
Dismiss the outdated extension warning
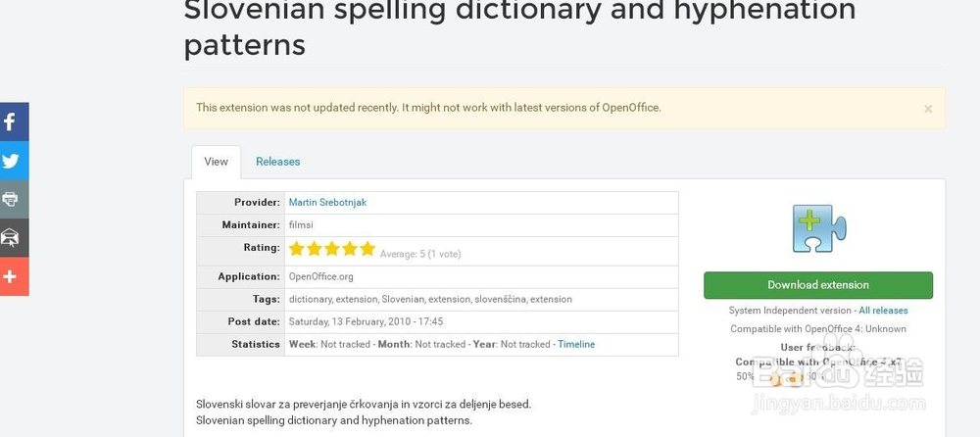coord(928,109)
